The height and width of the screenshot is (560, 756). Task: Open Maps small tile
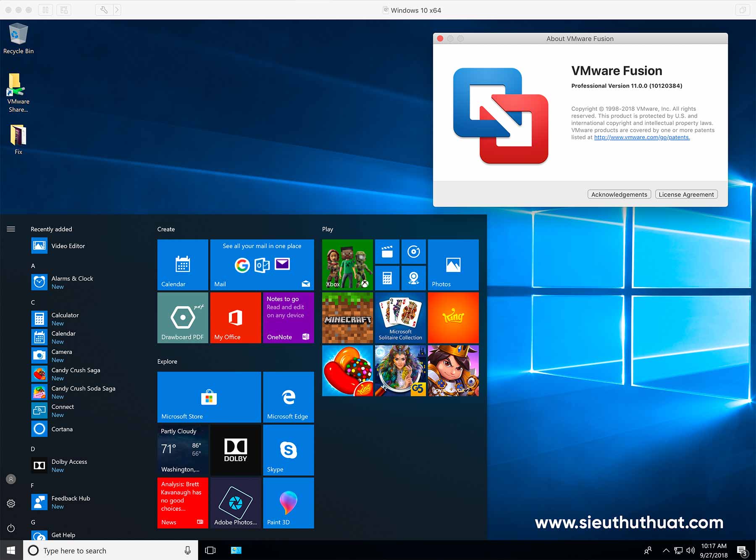(414, 278)
